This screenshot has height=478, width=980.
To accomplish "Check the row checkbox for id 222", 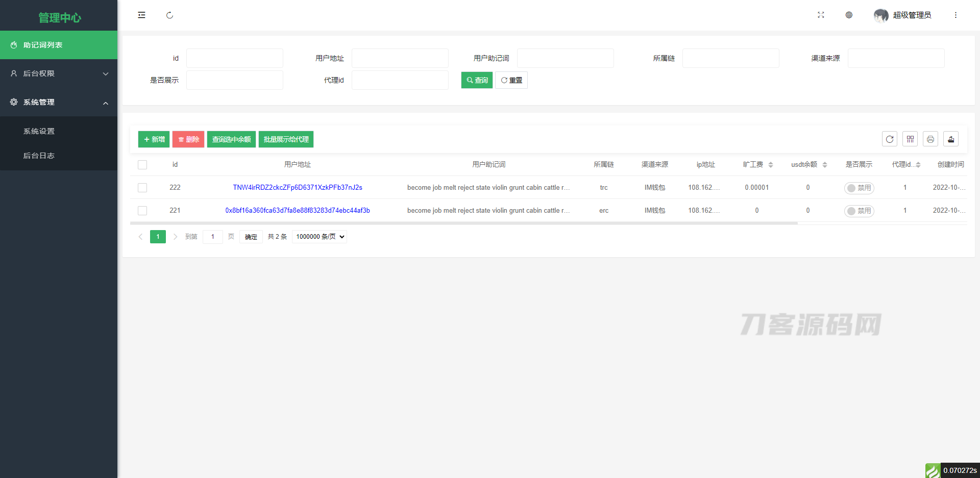I will coord(142,188).
